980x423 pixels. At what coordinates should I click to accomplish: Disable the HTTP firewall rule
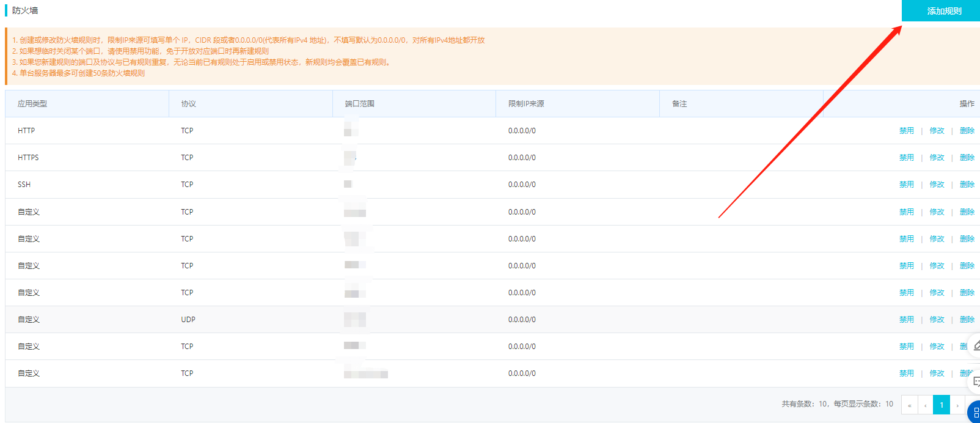point(906,131)
